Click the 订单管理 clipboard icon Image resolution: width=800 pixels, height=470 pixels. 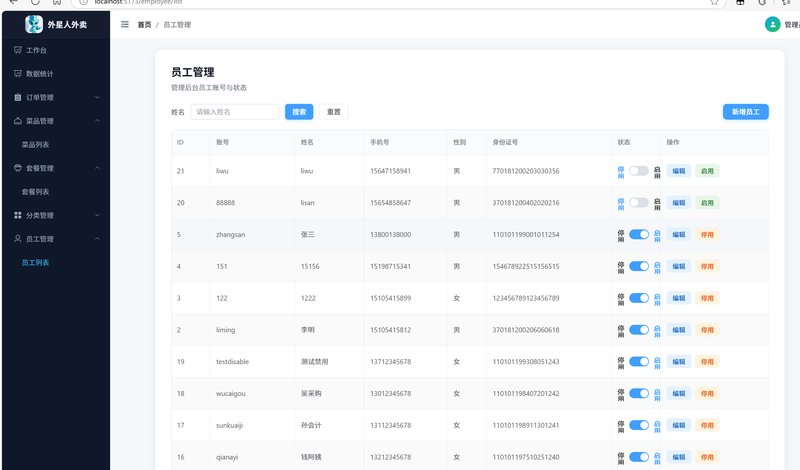point(18,97)
